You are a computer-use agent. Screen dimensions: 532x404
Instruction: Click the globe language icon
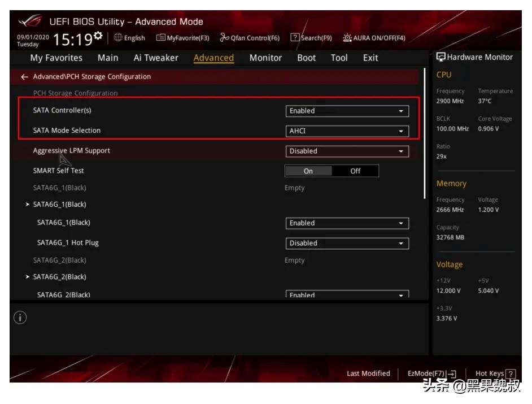click(117, 37)
